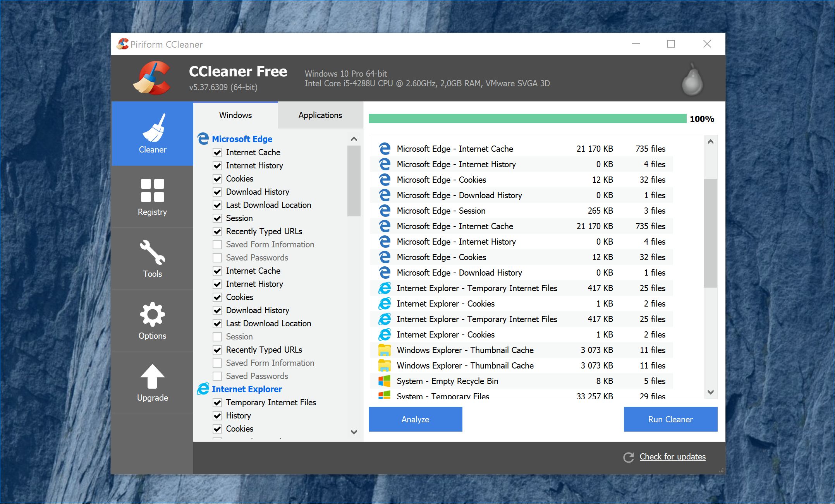Viewport: 835px width, 504px height.
Task: Enable the first Saved Passwords checkbox
Action: point(217,258)
